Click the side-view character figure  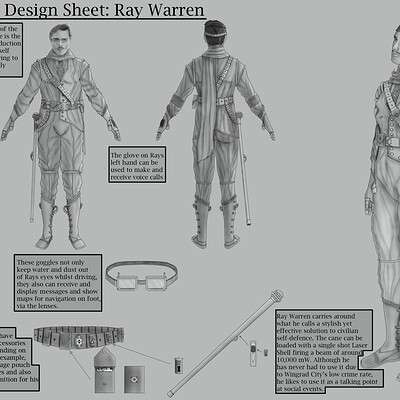tap(383, 207)
